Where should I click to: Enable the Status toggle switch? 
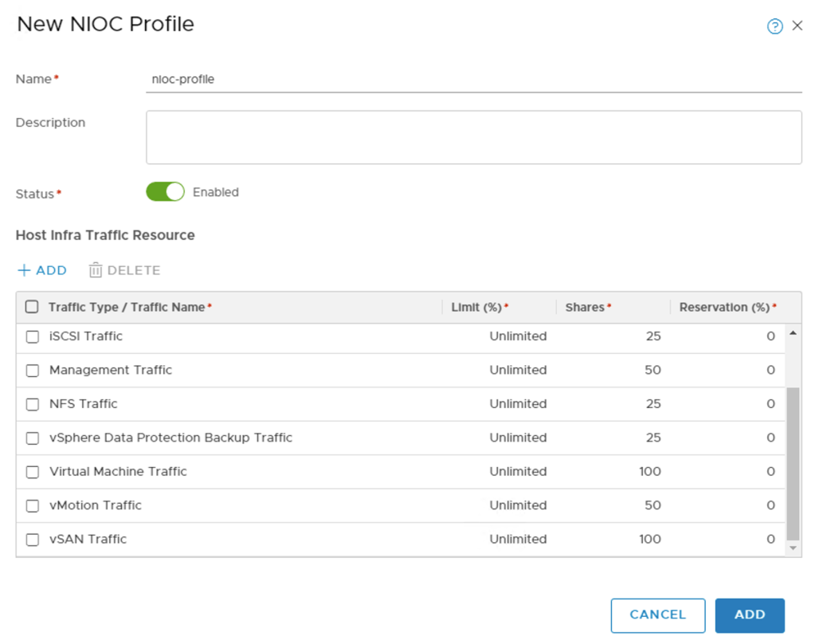tap(164, 191)
